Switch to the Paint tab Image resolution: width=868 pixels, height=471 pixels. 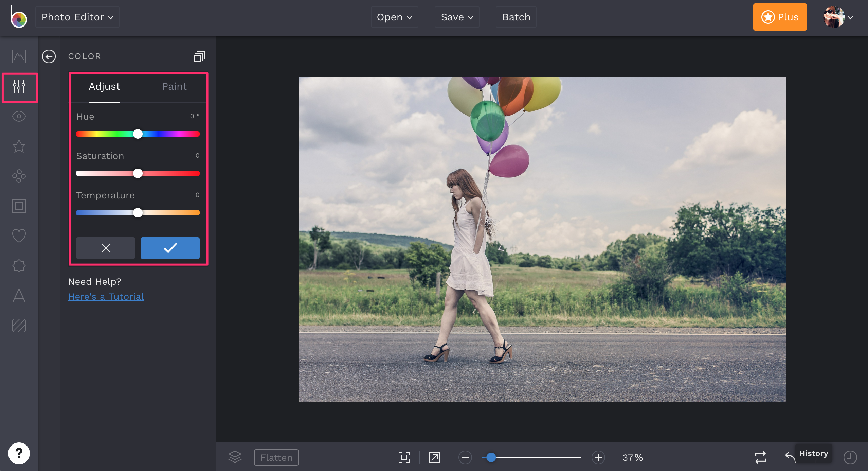175,87
